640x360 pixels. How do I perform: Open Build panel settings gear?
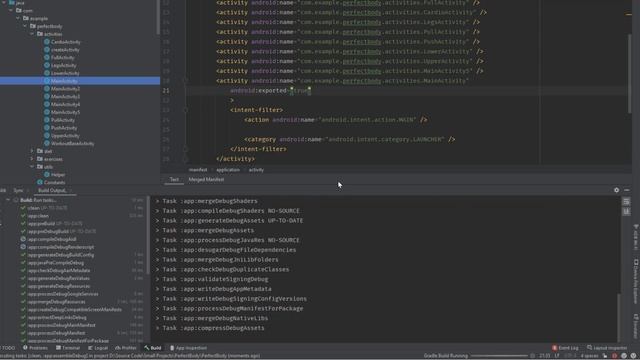click(616, 190)
